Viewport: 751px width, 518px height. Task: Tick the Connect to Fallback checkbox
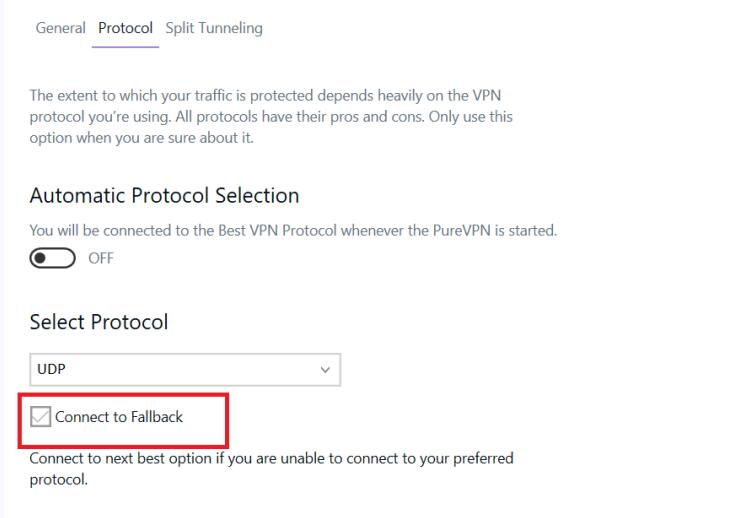pos(40,417)
